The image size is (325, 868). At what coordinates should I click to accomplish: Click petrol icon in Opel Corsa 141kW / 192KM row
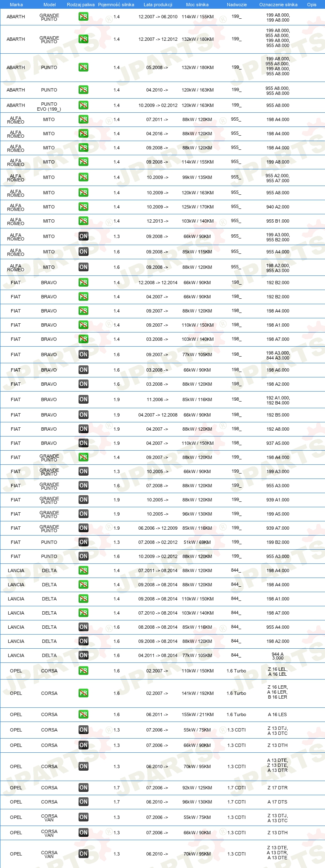(x=84, y=693)
